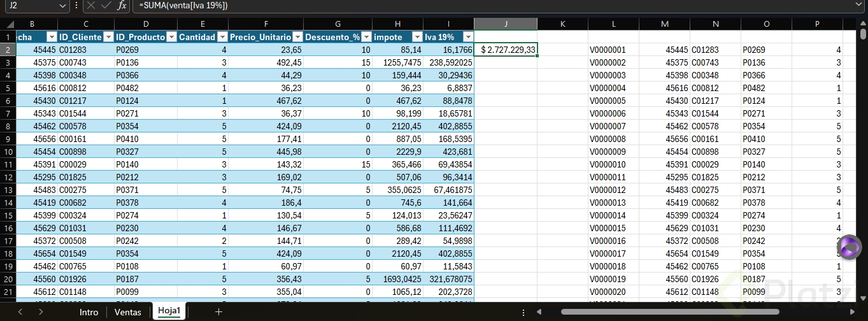Click the price cell 492,45
Image resolution: width=868 pixels, height=321 pixels.
pyautogui.click(x=266, y=62)
